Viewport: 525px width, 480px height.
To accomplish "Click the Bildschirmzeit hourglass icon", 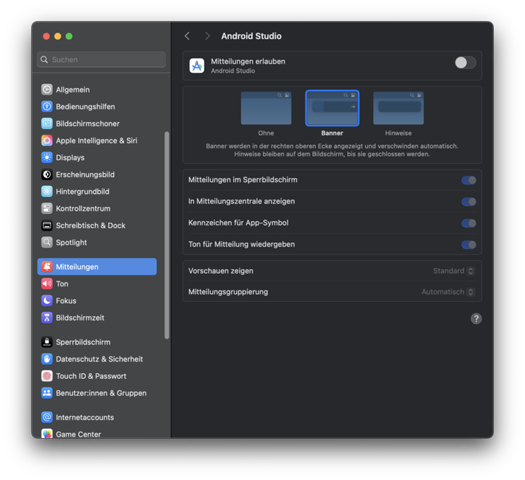I will click(x=47, y=318).
